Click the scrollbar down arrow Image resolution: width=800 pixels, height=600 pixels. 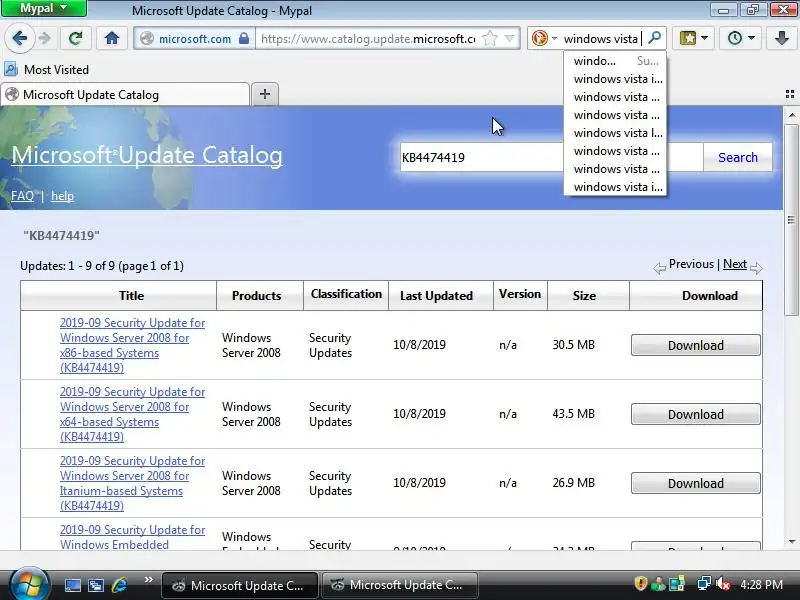(x=791, y=542)
